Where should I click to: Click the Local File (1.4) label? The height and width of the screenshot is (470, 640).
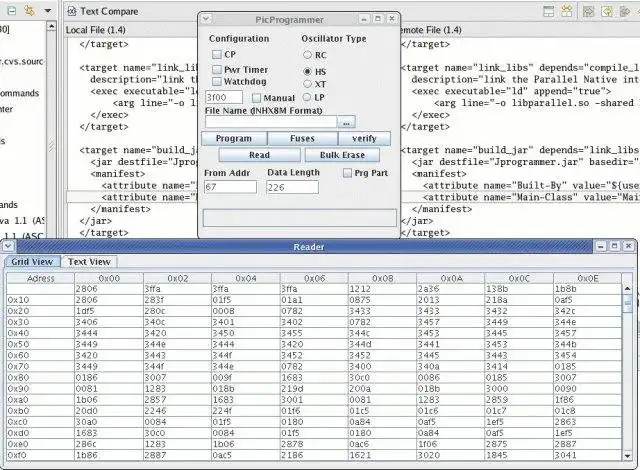point(96,30)
